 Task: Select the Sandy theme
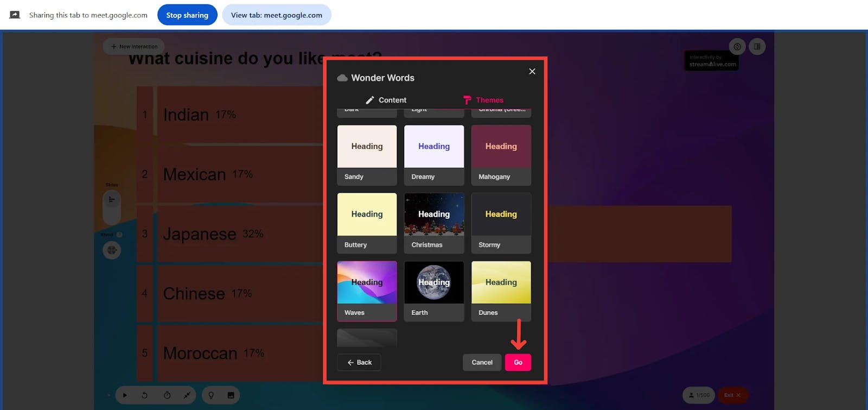(x=367, y=155)
